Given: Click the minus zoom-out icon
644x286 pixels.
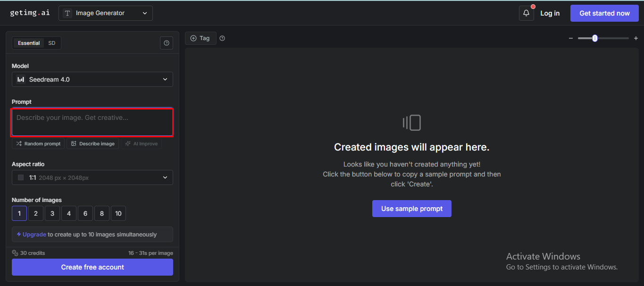Looking at the screenshot, I should click(x=571, y=38).
